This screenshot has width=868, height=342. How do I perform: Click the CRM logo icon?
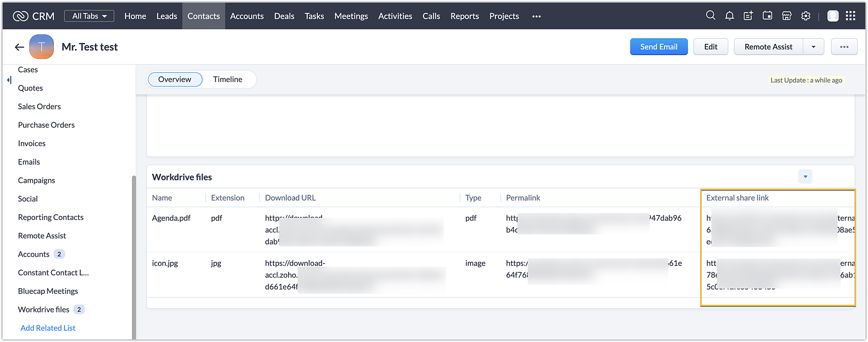click(20, 16)
